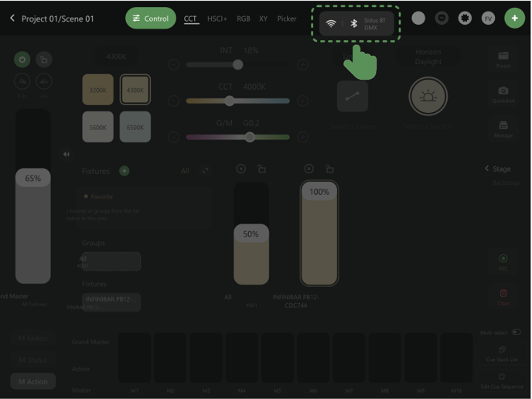Click the green plus add button
The height and width of the screenshot is (399, 532).
pos(515,19)
